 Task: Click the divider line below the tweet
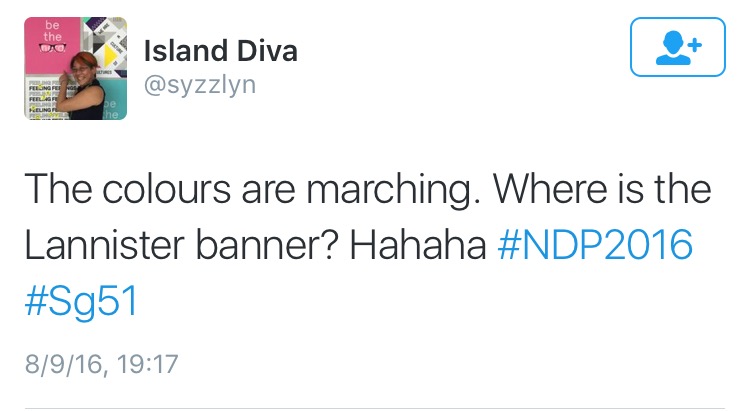point(375,408)
